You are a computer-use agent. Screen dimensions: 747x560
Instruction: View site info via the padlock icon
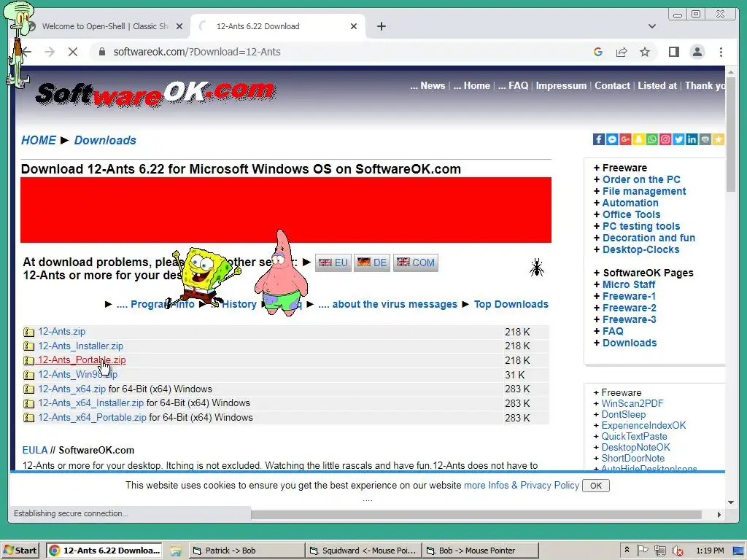pos(101,52)
